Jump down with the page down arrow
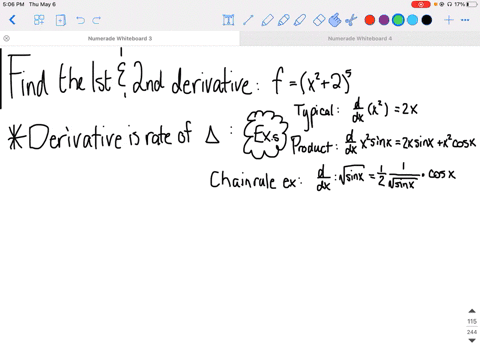This screenshot has height=360, width=480. tap(472, 341)
